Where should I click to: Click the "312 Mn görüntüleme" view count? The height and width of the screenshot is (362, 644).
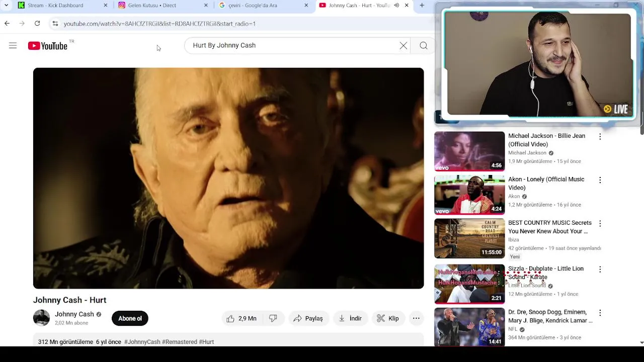coord(65,342)
